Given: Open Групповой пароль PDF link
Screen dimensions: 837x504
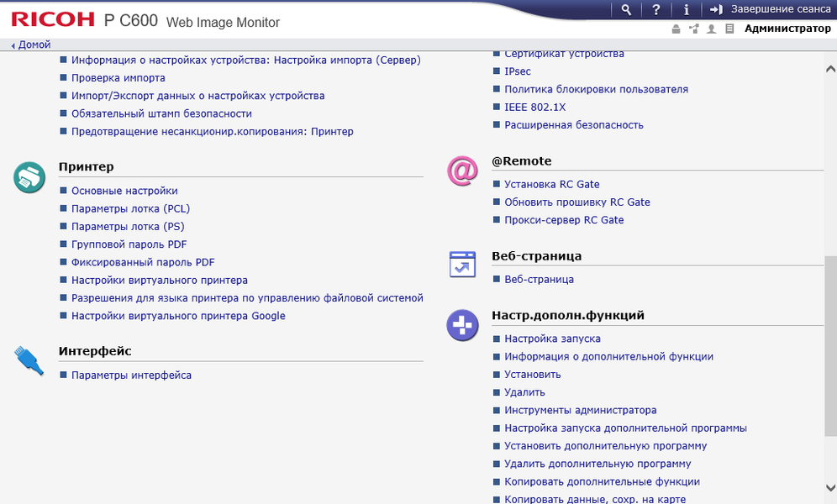Looking at the screenshot, I should tap(129, 244).
